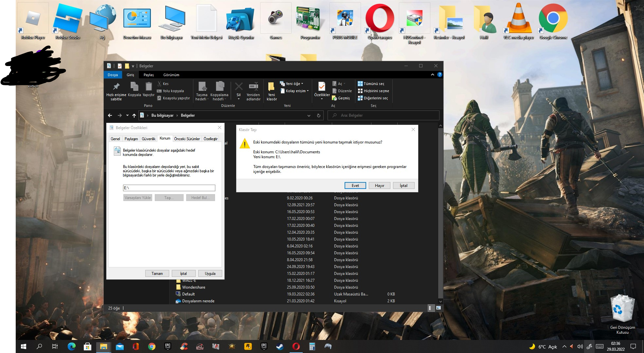The image size is (644, 353).
Task: Click İptal in Belgeler Özellikleri
Action: coord(184,274)
